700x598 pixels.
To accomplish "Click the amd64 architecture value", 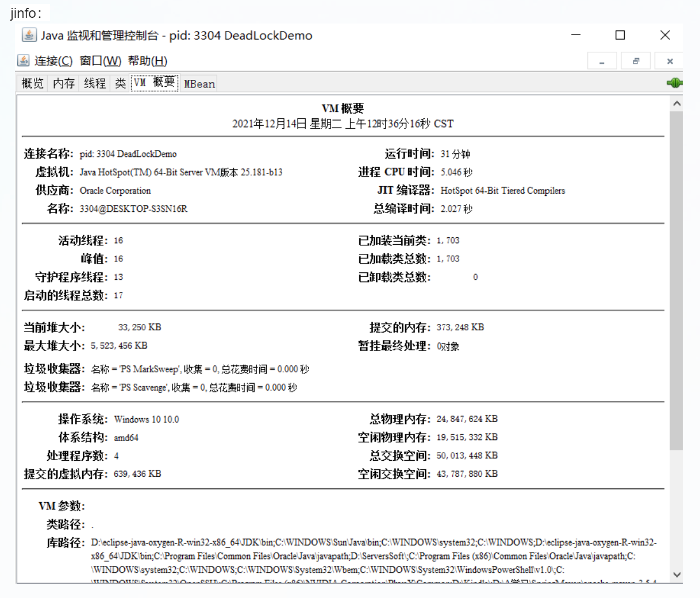I will click(126, 438).
